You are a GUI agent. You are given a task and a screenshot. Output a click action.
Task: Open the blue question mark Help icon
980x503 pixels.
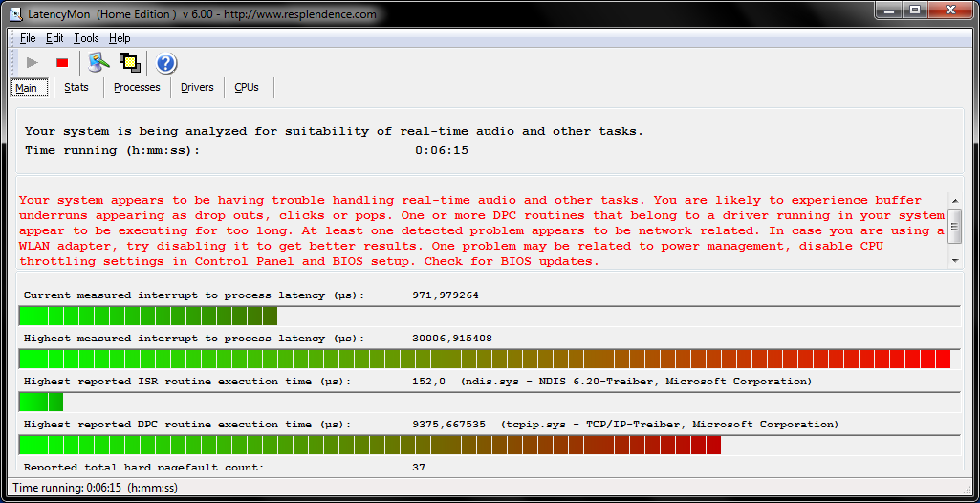point(166,62)
